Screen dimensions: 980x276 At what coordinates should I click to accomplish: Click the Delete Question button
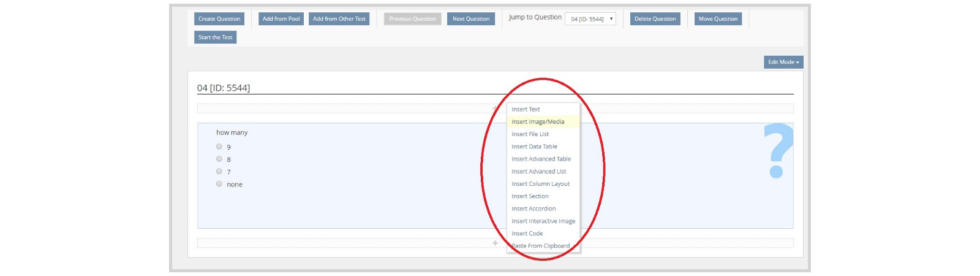(x=655, y=19)
